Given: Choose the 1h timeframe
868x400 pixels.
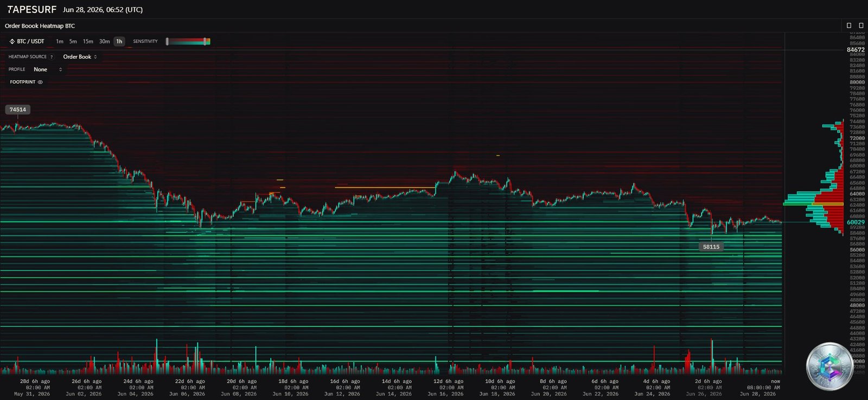Looking at the screenshot, I should pyautogui.click(x=119, y=41).
